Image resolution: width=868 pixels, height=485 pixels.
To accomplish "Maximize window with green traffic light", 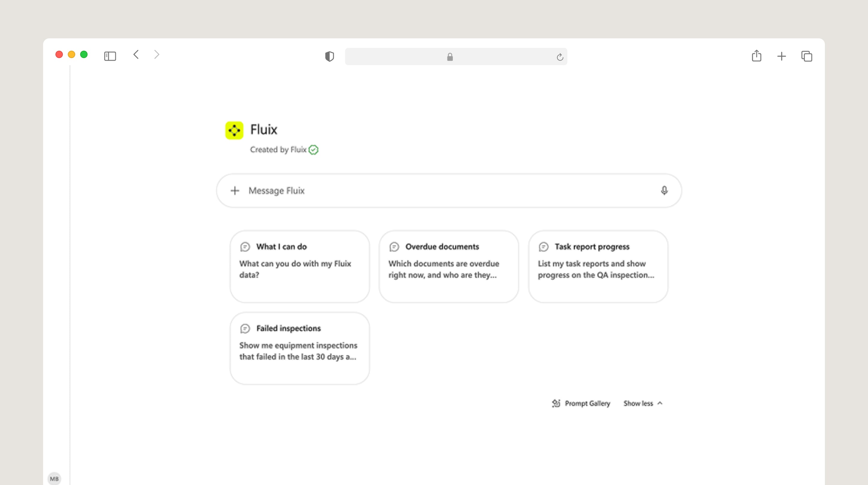I will 84,54.
